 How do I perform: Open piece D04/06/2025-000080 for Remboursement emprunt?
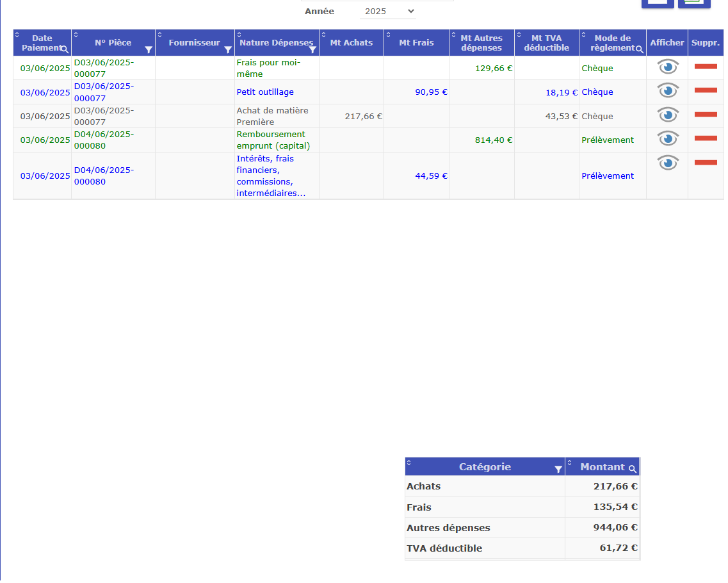[103, 140]
